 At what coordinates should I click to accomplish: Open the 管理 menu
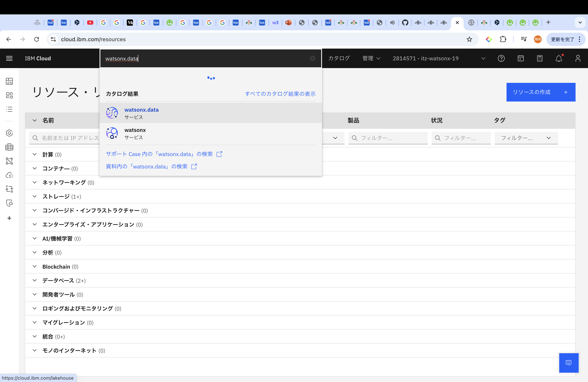coord(371,58)
